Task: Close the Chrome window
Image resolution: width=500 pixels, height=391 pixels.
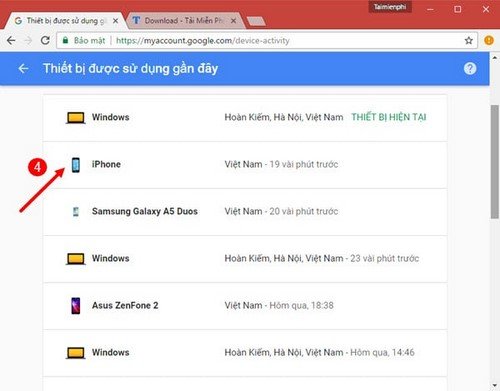Action: coord(486,9)
